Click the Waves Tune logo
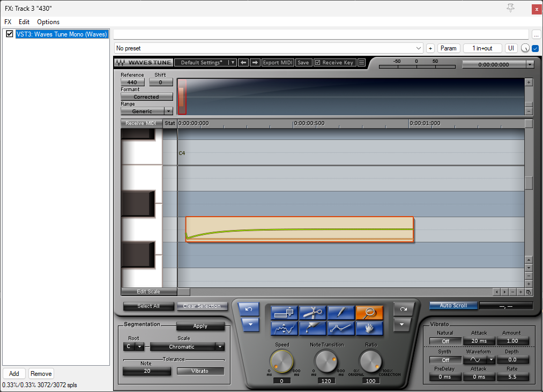The image size is (543, 392). [x=144, y=62]
